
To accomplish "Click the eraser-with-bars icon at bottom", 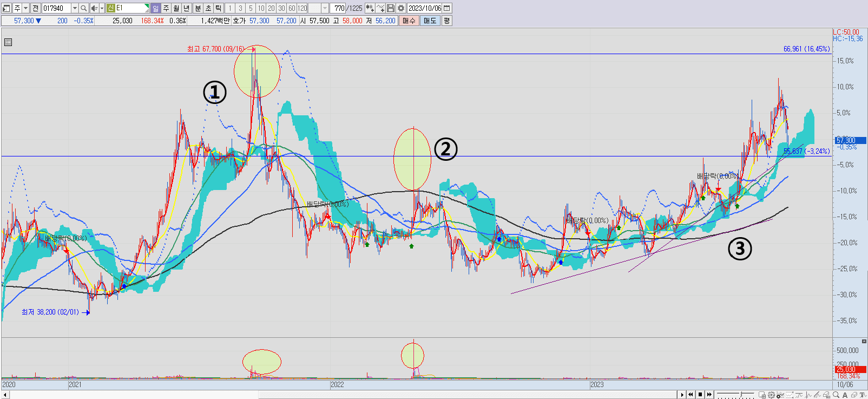I will (x=826, y=395).
